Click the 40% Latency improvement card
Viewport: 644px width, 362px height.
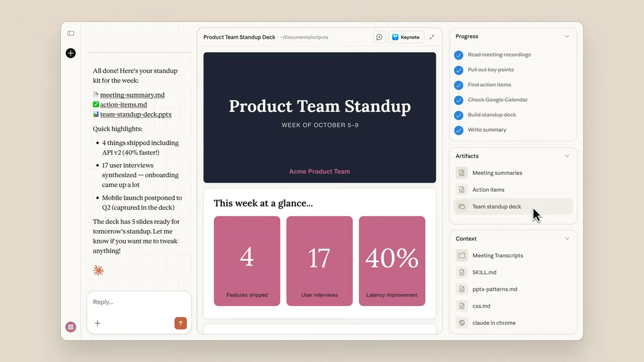[x=392, y=261]
